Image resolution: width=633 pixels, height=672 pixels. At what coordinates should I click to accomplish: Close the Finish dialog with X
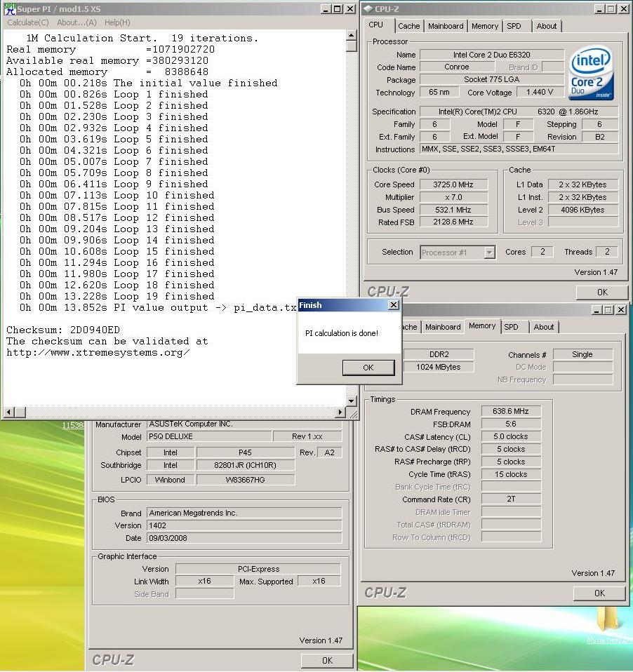pyautogui.click(x=394, y=305)
